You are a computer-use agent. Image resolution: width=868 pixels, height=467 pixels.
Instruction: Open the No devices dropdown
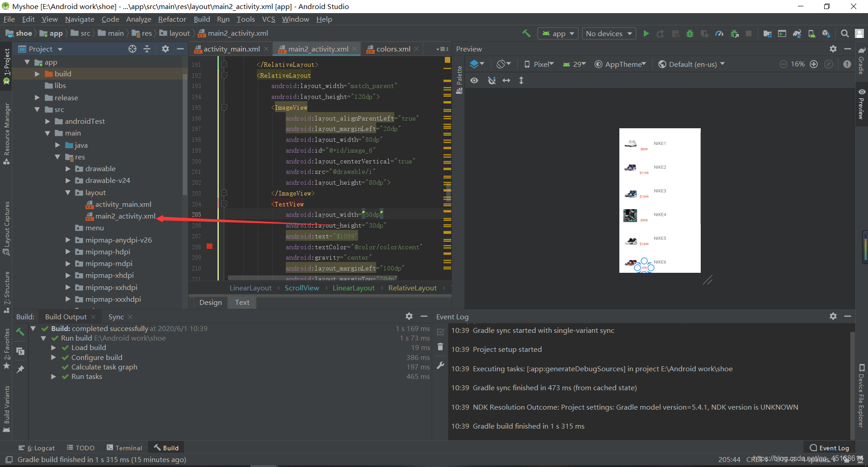click(608, 33)
